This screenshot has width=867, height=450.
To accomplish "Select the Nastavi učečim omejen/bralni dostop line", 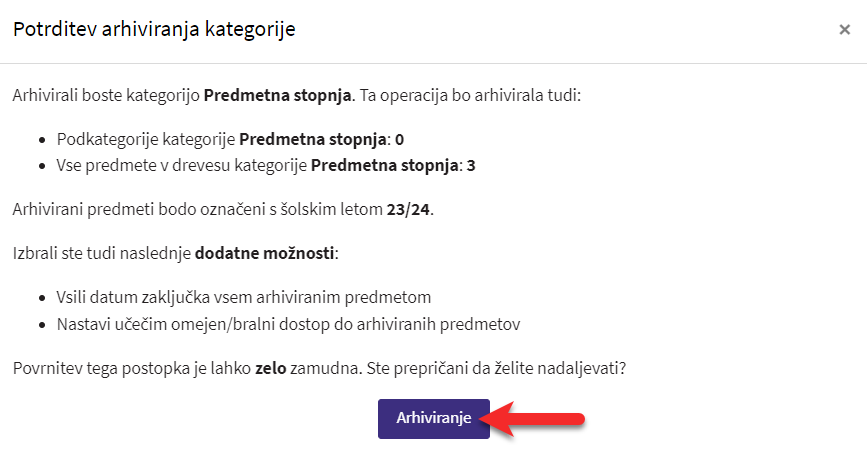I will [288, 324].
